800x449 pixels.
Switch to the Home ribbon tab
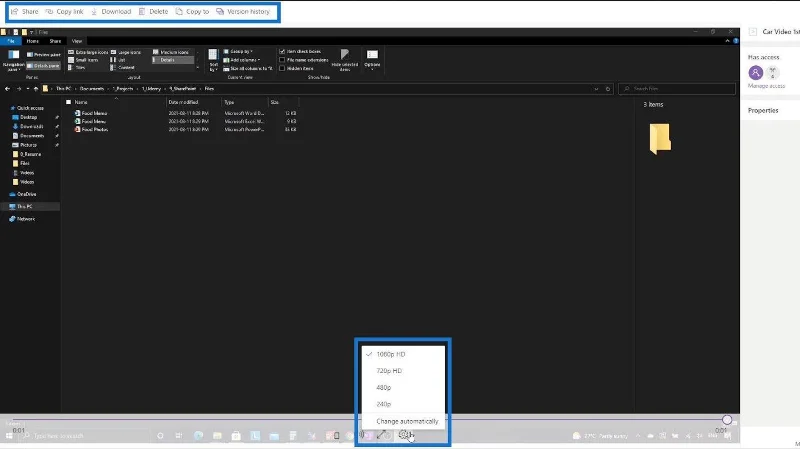(33, 41)
